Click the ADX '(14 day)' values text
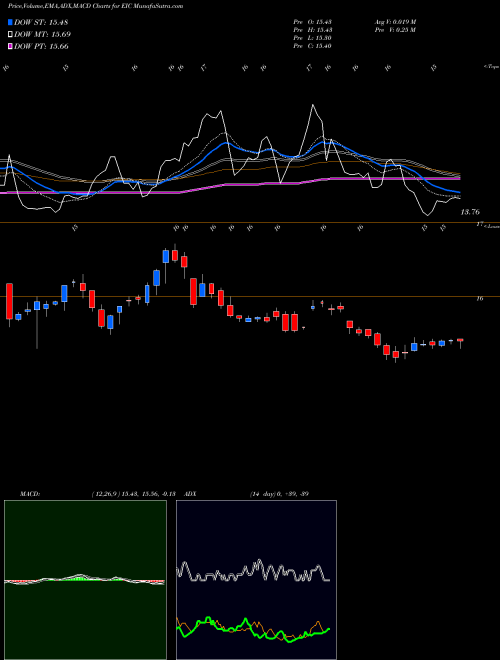 (x=279, y=494)
